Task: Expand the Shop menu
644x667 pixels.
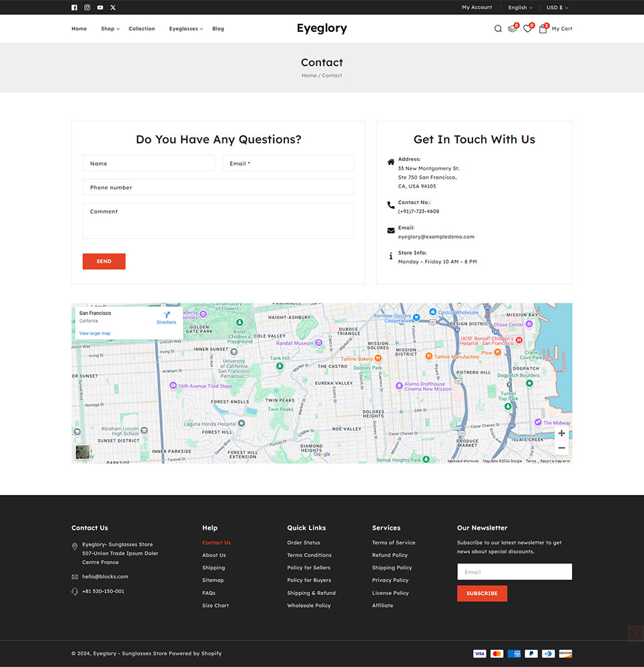Action: tap(110, 29)
